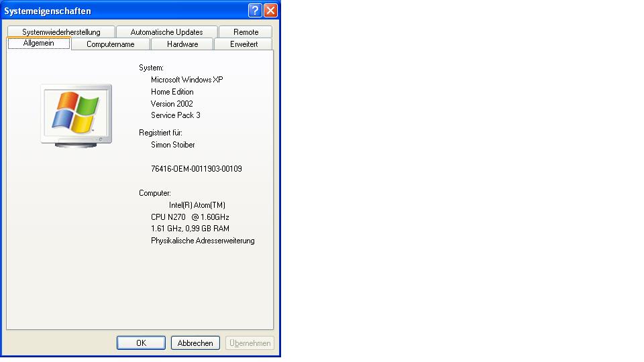Click the Version 2002 line
644x362 pixels.
pyautogui.click(x=172, y=104)
